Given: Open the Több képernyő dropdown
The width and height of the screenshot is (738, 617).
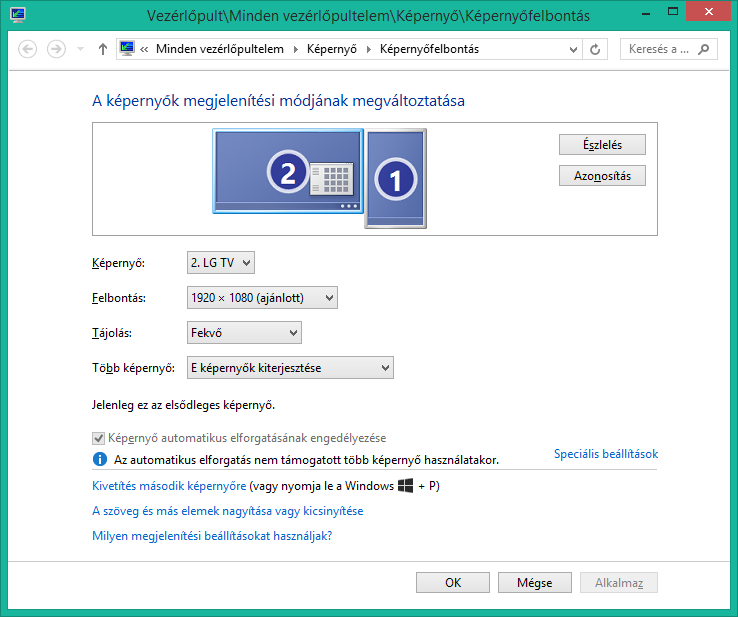Looking at the screenshot, I should pos(290,368).
